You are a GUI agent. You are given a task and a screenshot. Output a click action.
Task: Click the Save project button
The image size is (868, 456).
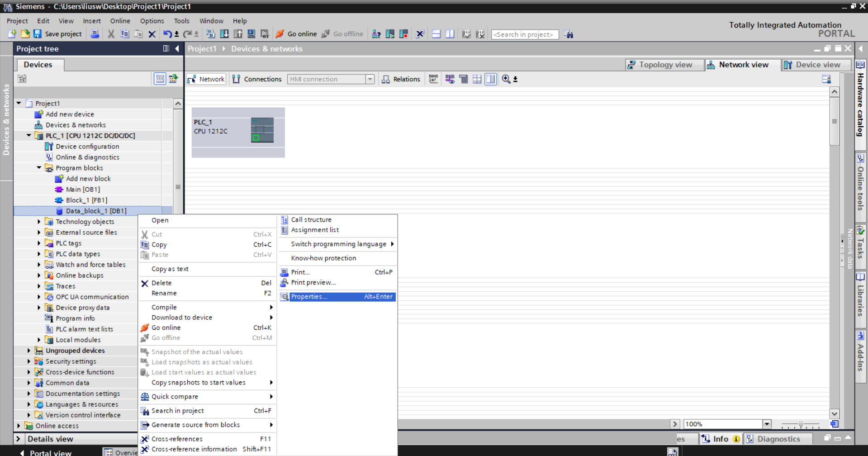click(57, 34)
